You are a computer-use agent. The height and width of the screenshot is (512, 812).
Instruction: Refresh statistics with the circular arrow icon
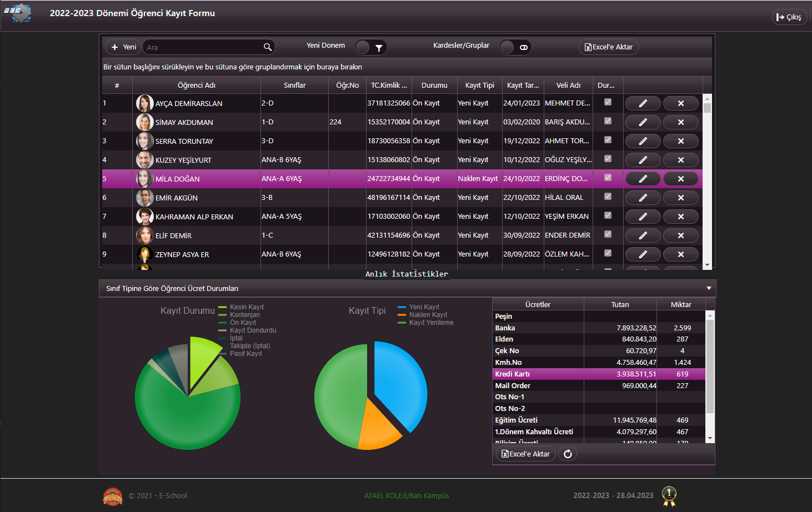tap(568, 454)
